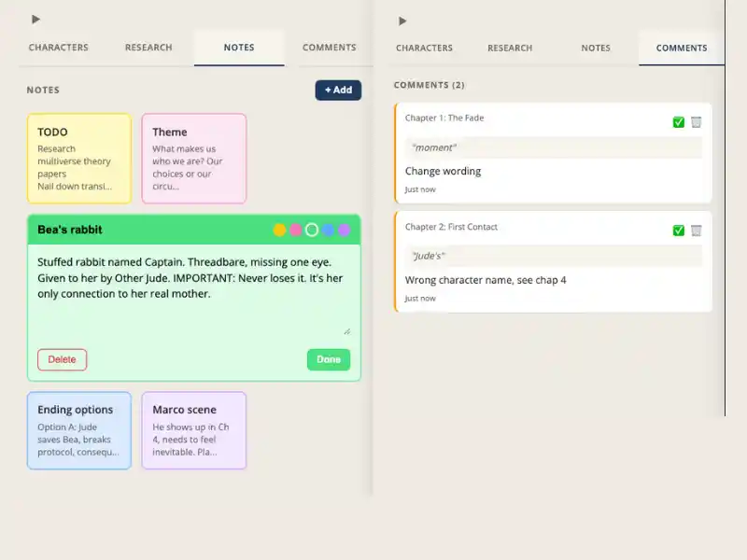
Task: Select the green color currently chosen for the note
Action: (x=312, y=229)
